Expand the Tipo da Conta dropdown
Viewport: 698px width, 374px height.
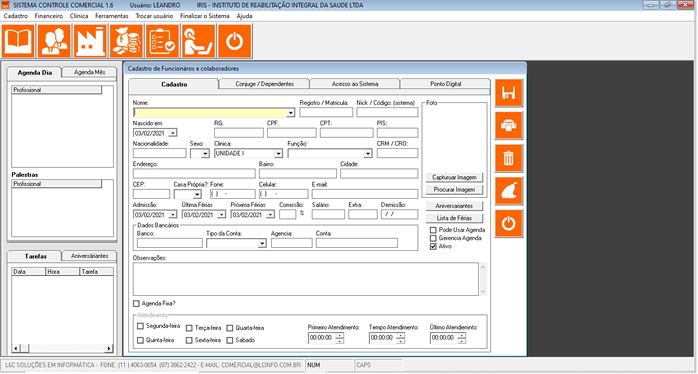pyautogui.click(x=262, y=244)
